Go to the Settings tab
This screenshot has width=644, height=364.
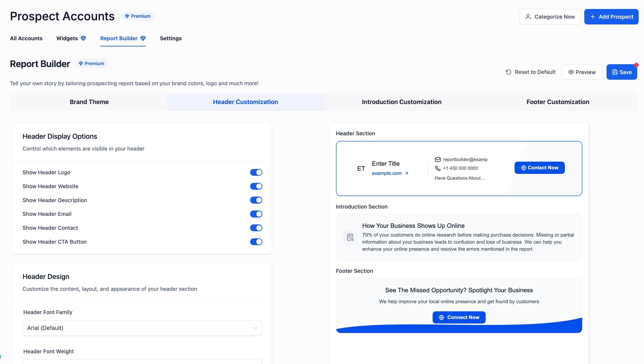171,38
